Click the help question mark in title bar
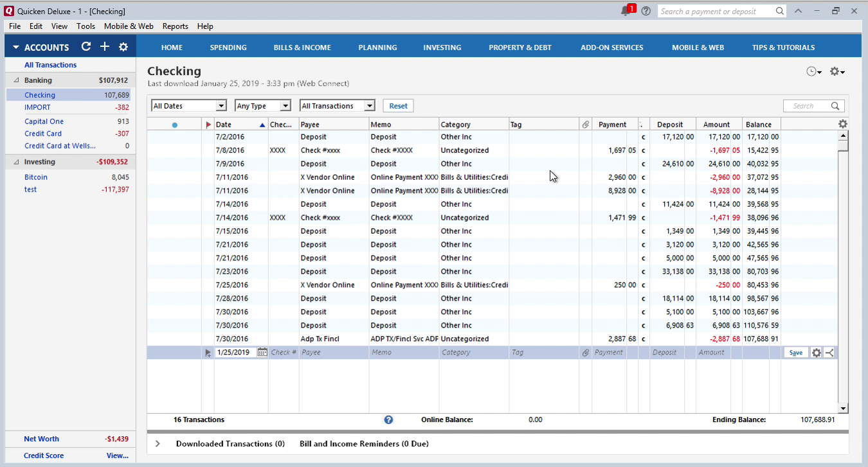The width and height of the screenshot is (868, 467). click(646, 11)
